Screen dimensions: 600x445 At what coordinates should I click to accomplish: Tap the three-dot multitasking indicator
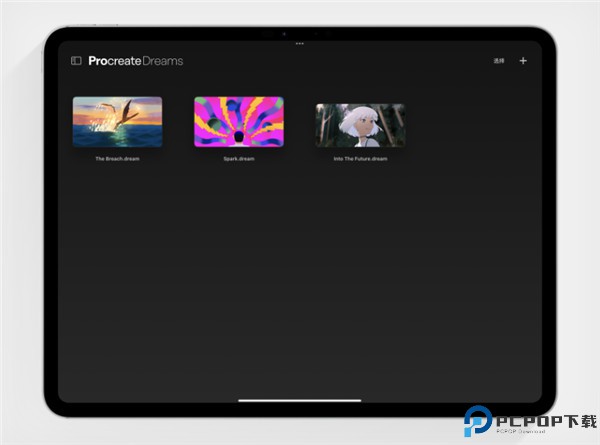300,44
